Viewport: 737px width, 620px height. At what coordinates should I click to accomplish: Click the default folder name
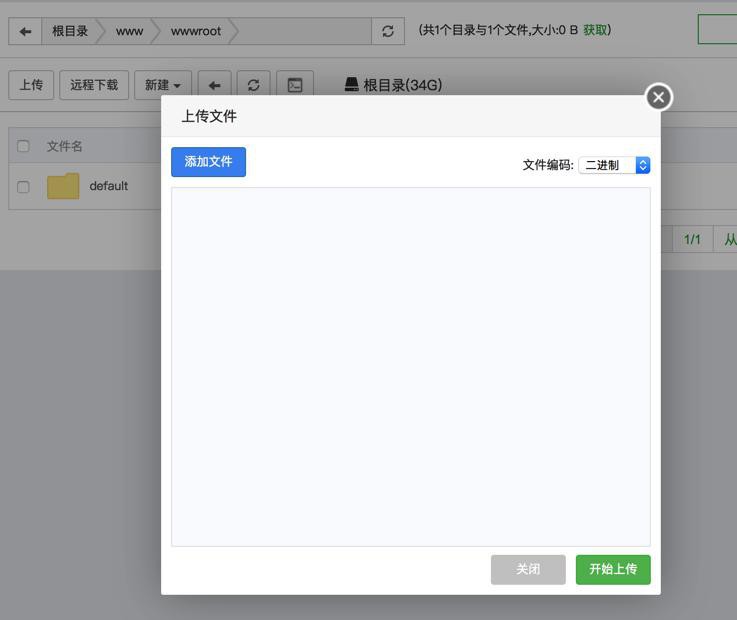click(109, 186)
